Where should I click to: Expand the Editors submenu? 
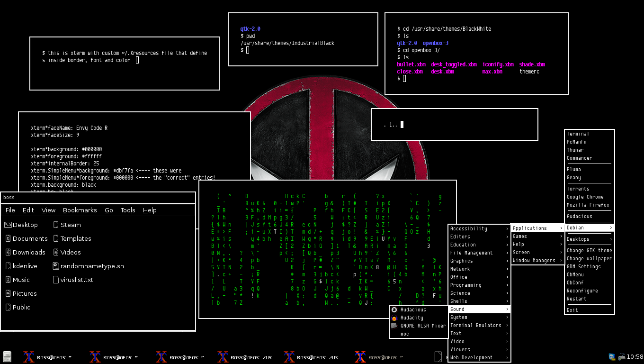479,237
